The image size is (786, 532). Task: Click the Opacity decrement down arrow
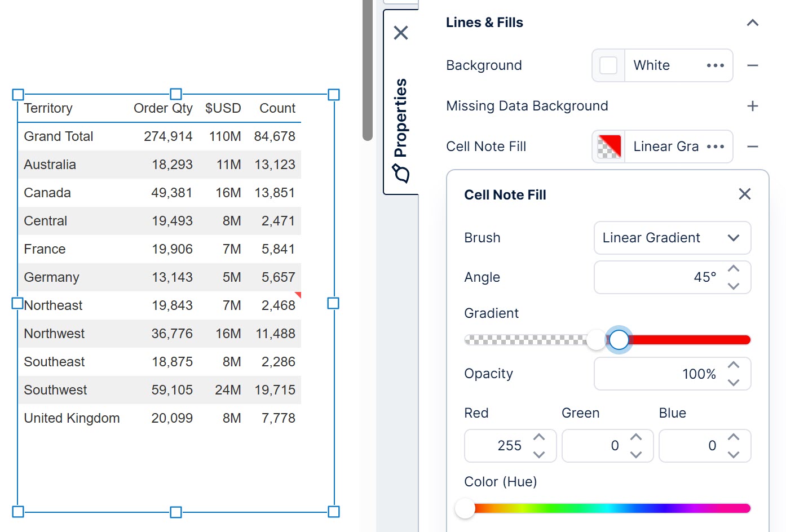click(734, 382)
